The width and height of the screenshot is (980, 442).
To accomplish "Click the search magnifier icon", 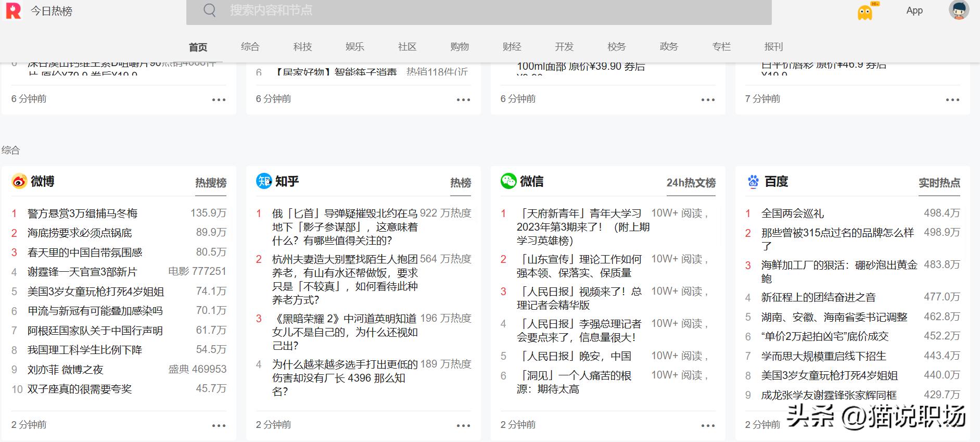I will point(209,10).
